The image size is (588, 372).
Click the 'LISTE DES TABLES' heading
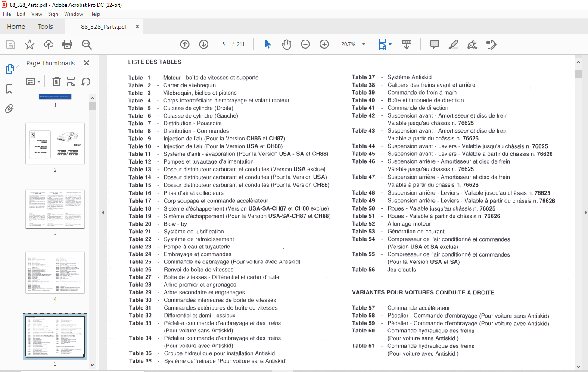(x=155, y=62)
